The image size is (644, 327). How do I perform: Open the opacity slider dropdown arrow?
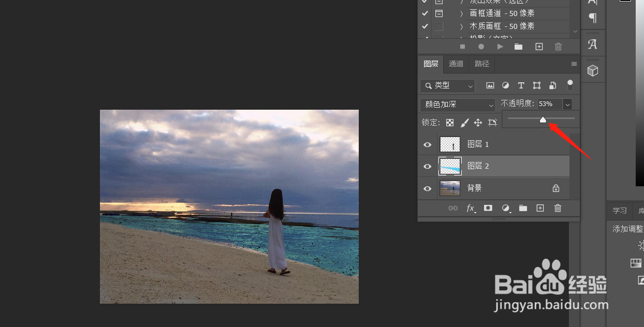(568, 105)
